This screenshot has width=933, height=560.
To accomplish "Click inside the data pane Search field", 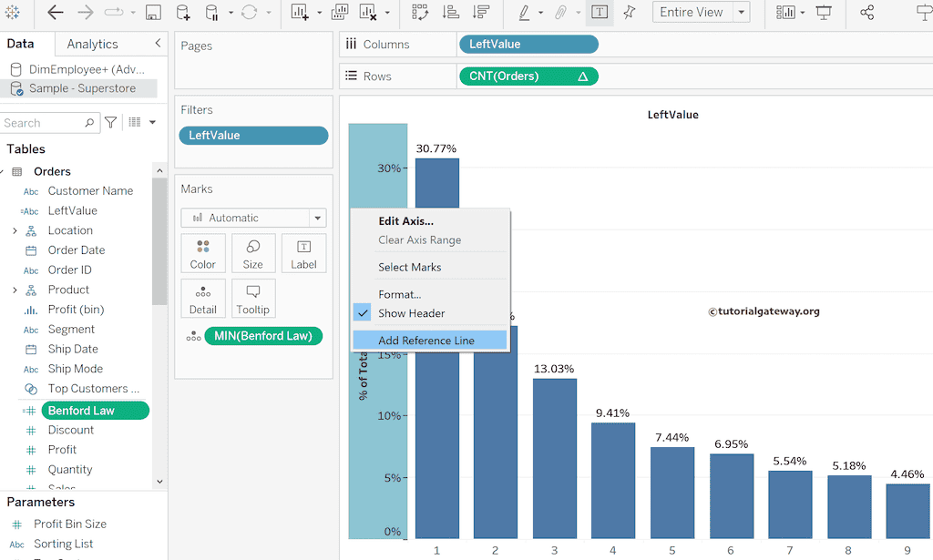I will 50,122.
